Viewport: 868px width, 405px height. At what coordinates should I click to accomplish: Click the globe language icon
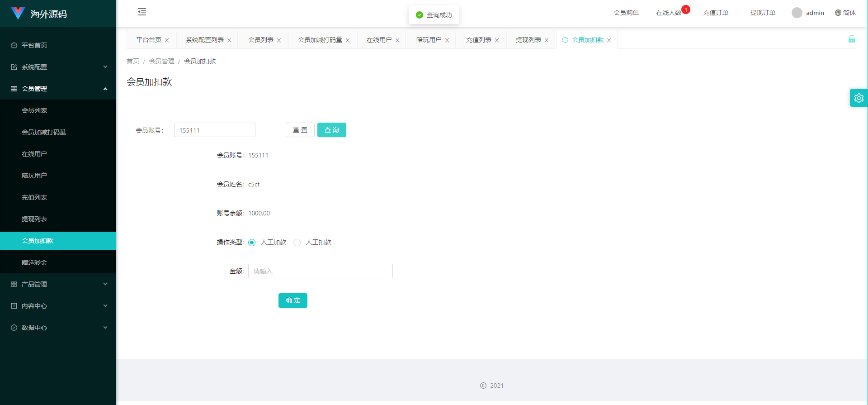pyautogui.click(x=838, y=13)
